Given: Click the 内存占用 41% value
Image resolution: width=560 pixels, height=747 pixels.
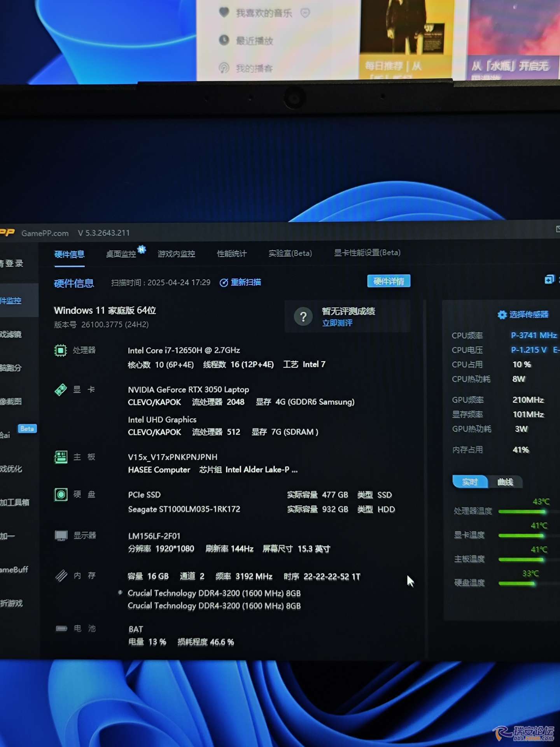Looking at the screenshot, I should tap(521, 450).
